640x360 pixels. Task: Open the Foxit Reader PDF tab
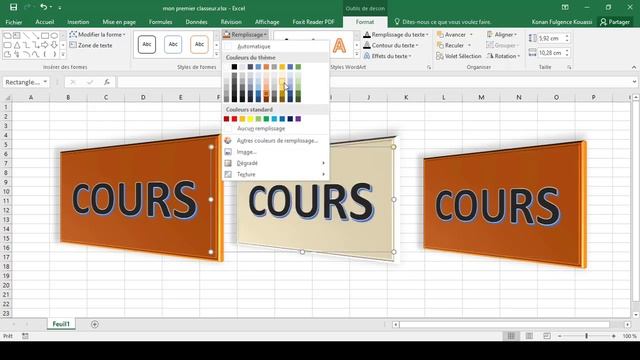[x=313, y=22]
